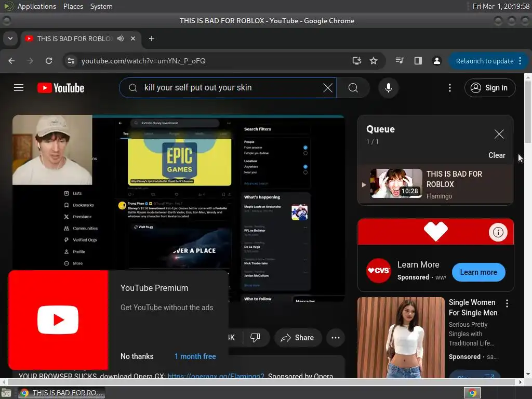Open a new tab
Image resolution: width=532 pixels, height=399 pixels.
(152, 38)
